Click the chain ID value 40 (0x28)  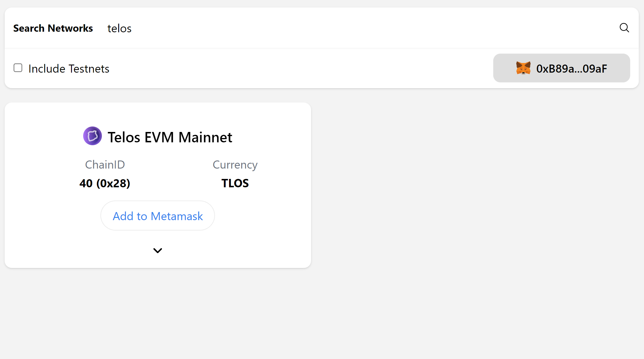(105, 183)
